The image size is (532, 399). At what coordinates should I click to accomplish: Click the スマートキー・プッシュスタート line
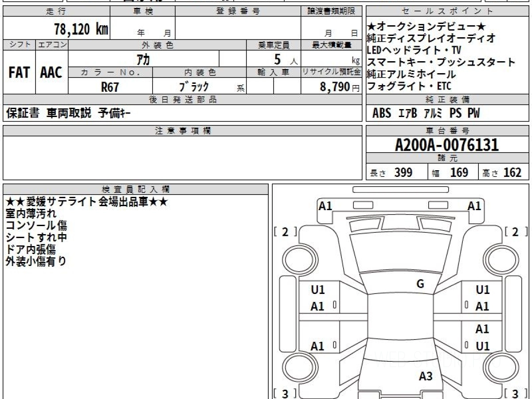click(441, 62)
